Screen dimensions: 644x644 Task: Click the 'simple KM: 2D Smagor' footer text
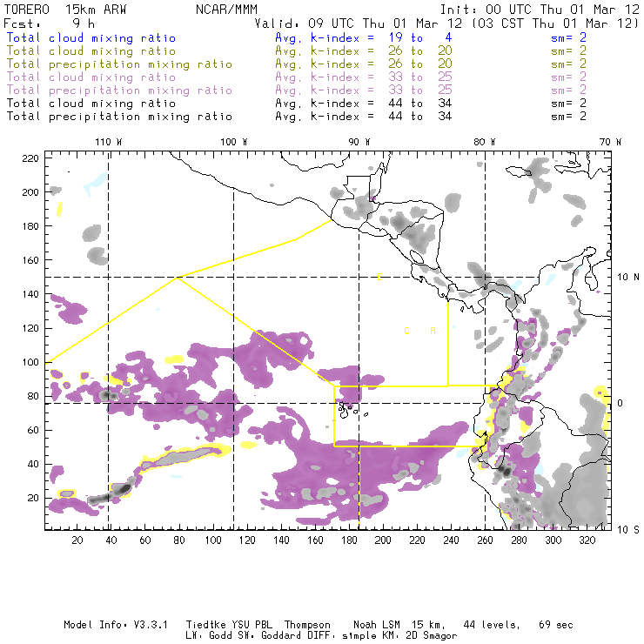[x=399, y=635]
